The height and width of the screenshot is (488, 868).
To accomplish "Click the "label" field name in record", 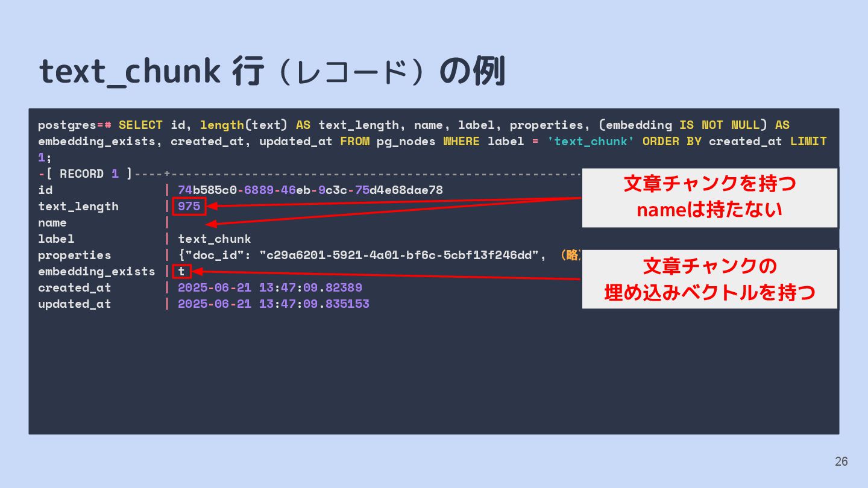I will [x=56, y=239].
